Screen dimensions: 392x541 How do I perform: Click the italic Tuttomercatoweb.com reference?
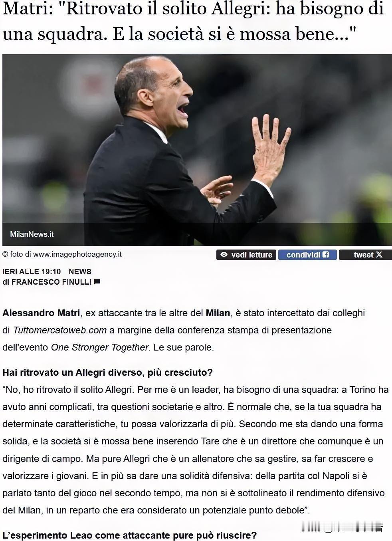[x=60, y=330]
